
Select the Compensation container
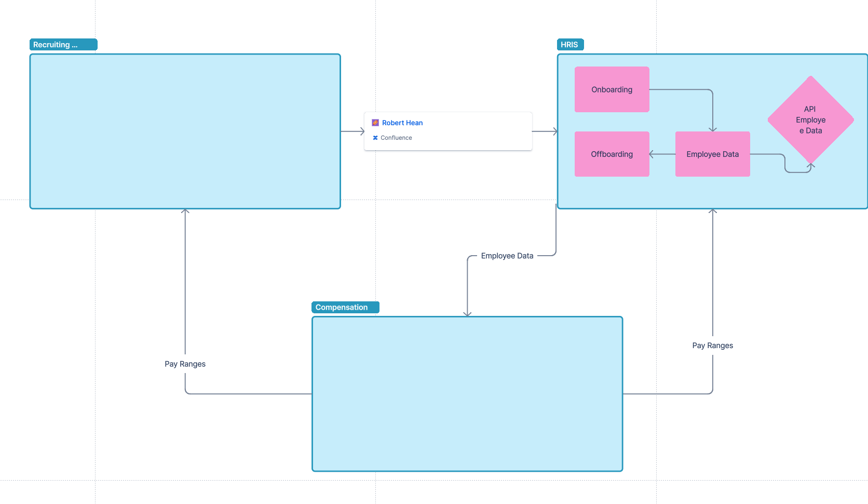[467, 393]
